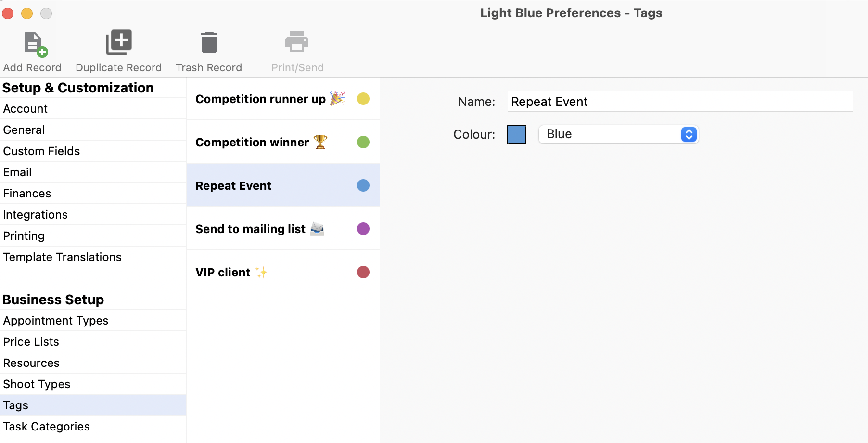Open Custom Fields preferences
Viewport: 868px width, 443px height.
[93, 151]
